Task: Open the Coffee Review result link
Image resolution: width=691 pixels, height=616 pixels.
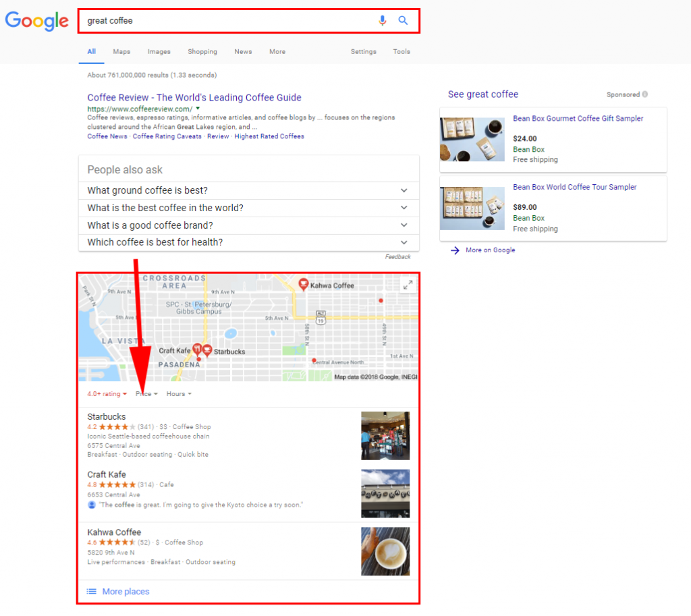Action: click(194, 97)
